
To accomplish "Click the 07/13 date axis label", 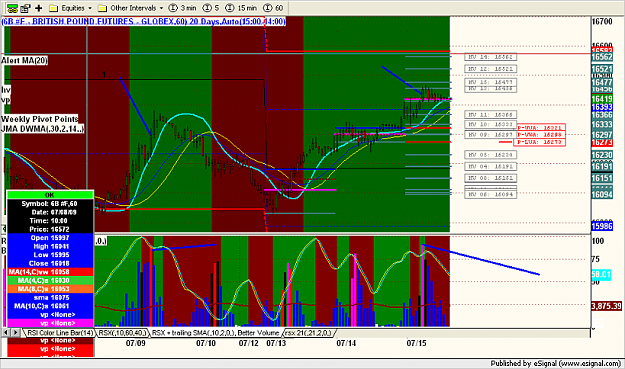I will click(276, 343).
